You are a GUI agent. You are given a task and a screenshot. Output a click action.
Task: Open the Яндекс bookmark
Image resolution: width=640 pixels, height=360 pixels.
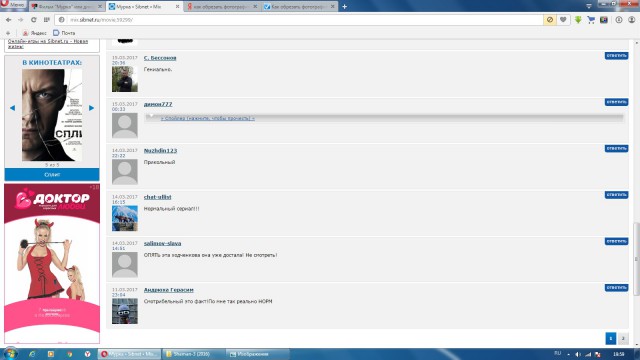(x=35, y=33)
